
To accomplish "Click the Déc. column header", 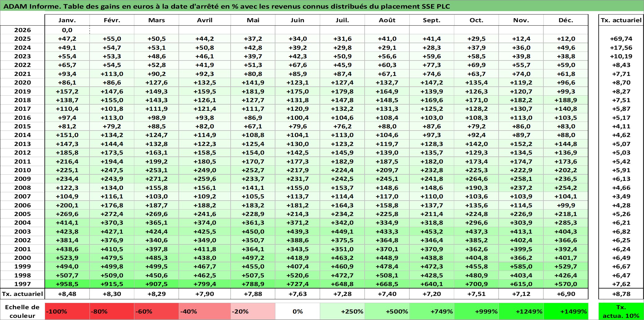I will coord(566,20).
